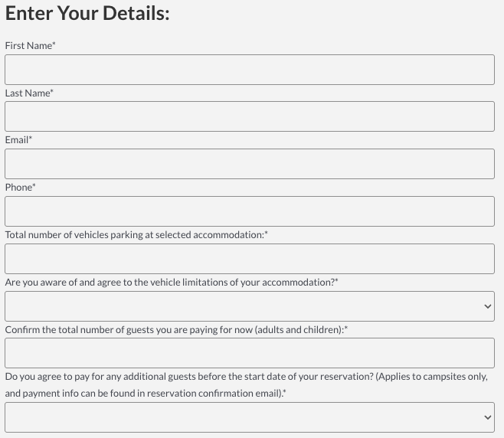Click the 'Are you aware of and agree' label
Image resolution: width=504 pixels, height=438 pixels.
coord(171,283)
